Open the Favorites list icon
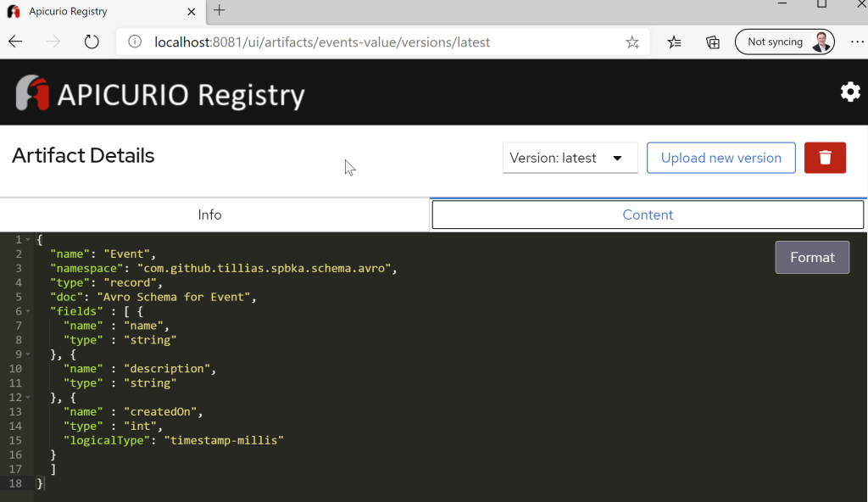Image resolution: width=868 pixels, height=502 pixels. pyautogui.click(x=674, y=41)
